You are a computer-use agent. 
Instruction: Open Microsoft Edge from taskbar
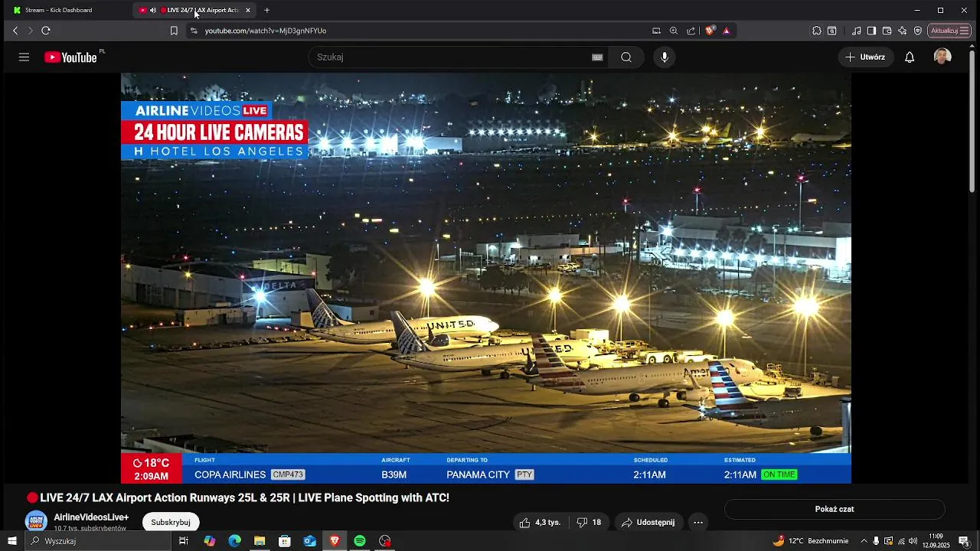(235, 541)
